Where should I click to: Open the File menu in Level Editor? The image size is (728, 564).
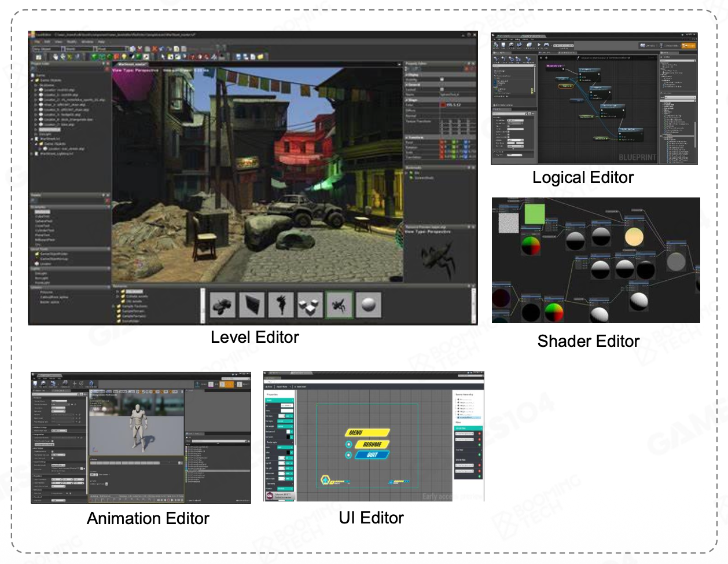(38, 42)
